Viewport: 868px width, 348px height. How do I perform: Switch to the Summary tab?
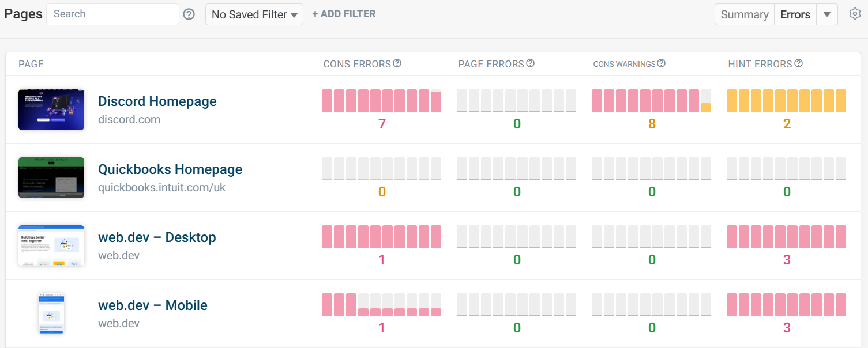[x=744, y=14]
